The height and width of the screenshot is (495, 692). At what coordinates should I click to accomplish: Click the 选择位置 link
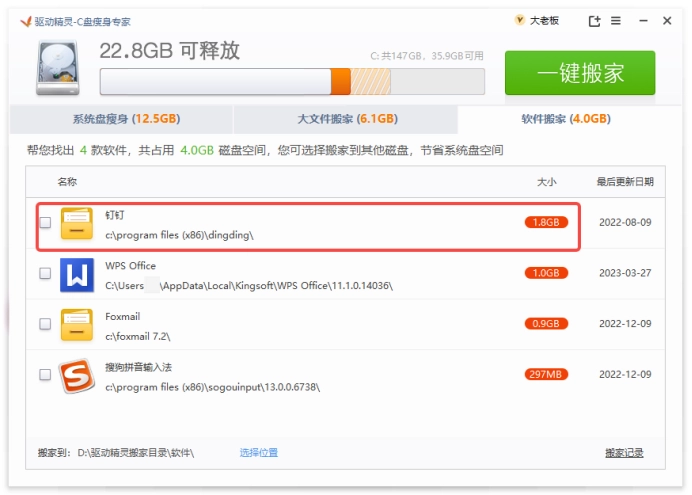click(259, 453)
